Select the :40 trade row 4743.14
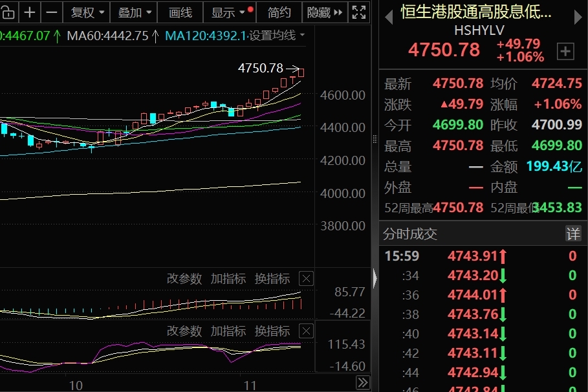 (x=483, y=334)
